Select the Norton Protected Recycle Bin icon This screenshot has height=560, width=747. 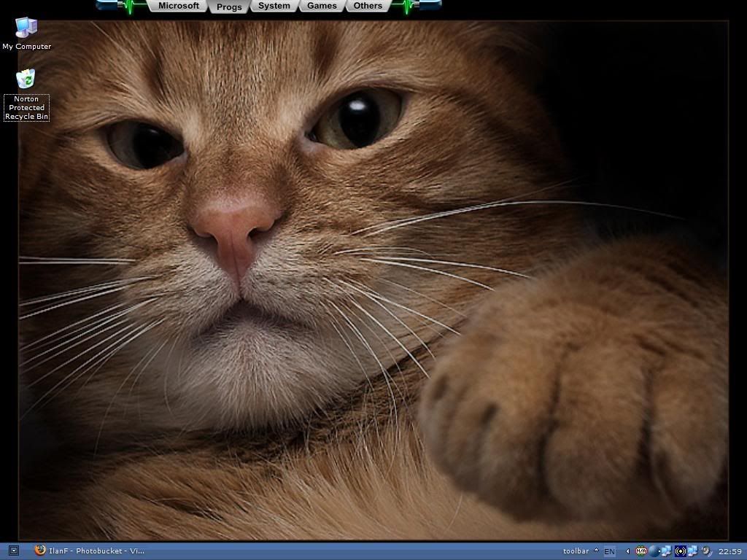(26, 95)
